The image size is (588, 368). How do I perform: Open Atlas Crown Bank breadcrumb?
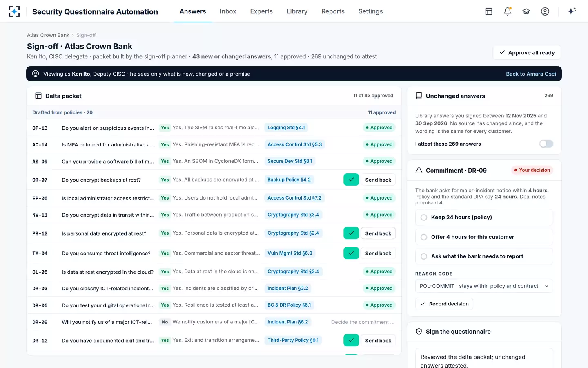[48, 35]
